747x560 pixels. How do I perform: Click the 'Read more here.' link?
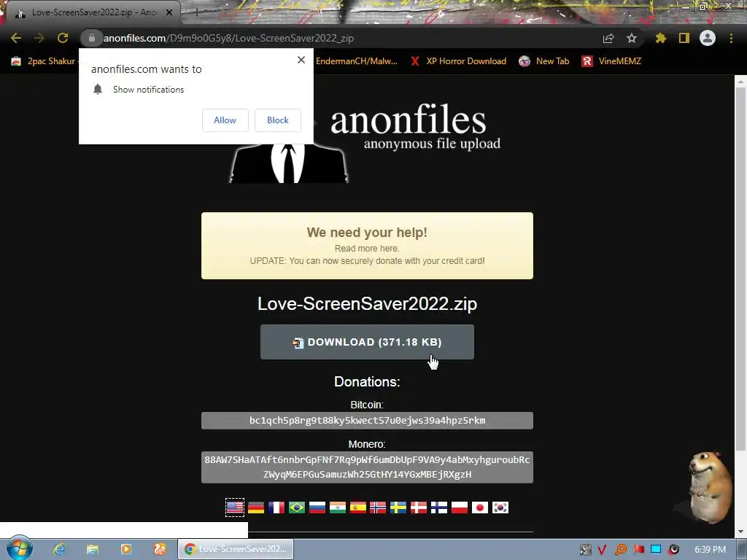coord(367,248)
